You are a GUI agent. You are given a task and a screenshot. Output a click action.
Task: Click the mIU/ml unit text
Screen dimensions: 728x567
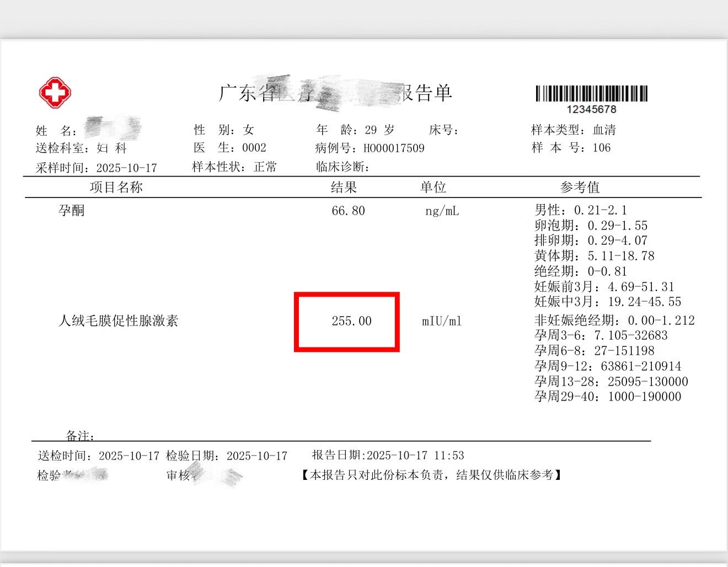pyautogui.click(x=441, y=322)
